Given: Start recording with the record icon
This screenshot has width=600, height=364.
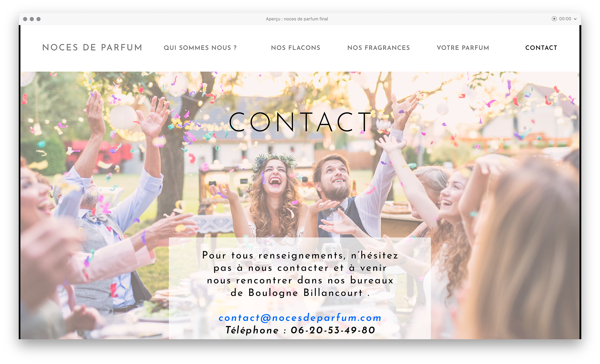Looking at the screenshot, I should (554, 19).
